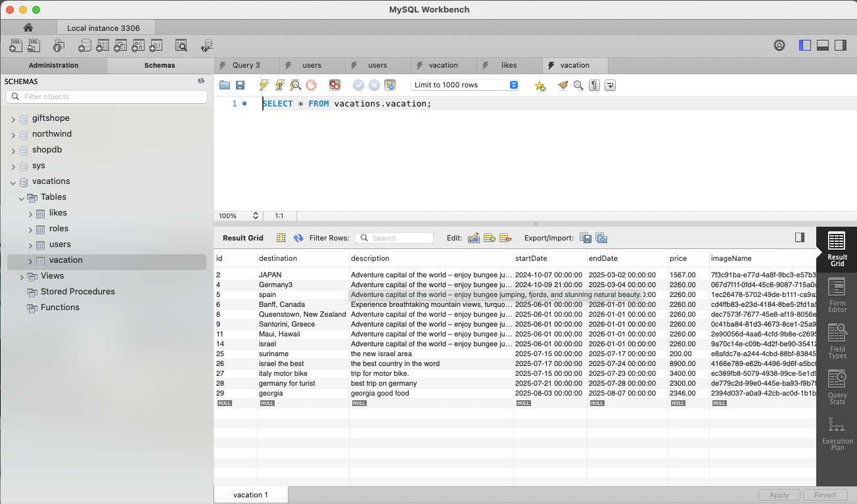Create a new schema icon
Image resolution: width=857 pixels, height=504 pixels.
tap(85, 45)
